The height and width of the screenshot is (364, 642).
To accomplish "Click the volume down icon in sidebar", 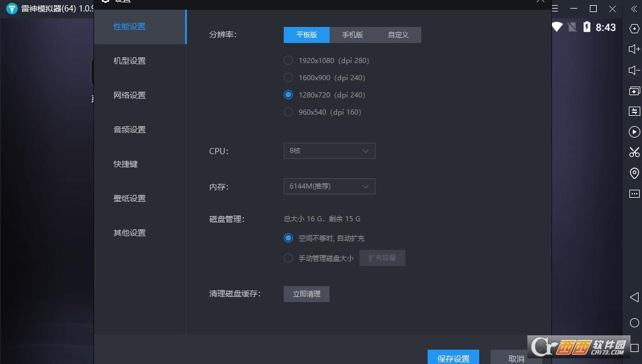I will pyautogui.click(x=634, y=71).
